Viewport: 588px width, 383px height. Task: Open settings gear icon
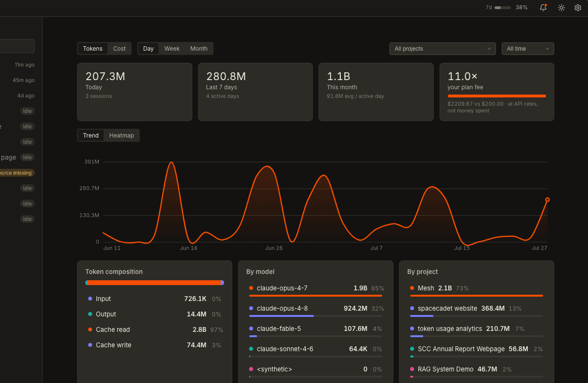(578, 8)
